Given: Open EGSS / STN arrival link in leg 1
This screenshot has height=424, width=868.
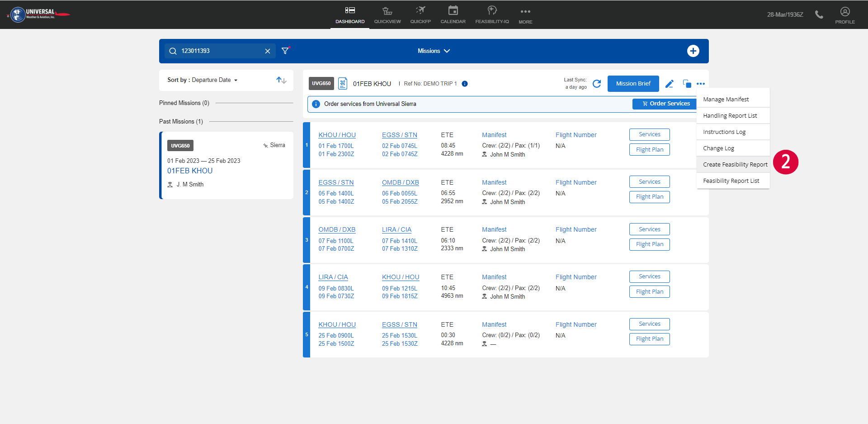Looking at the screenshot, I should [x=400, y=135].
